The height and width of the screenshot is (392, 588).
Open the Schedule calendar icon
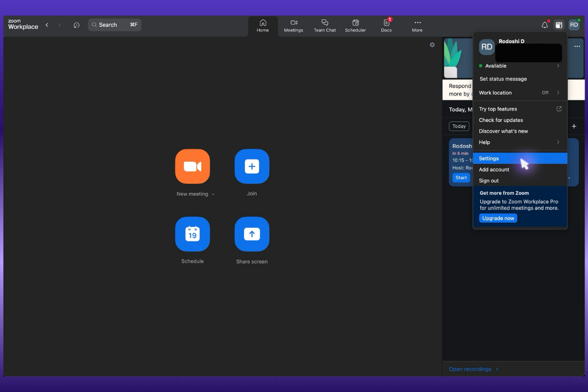point(193,234)
